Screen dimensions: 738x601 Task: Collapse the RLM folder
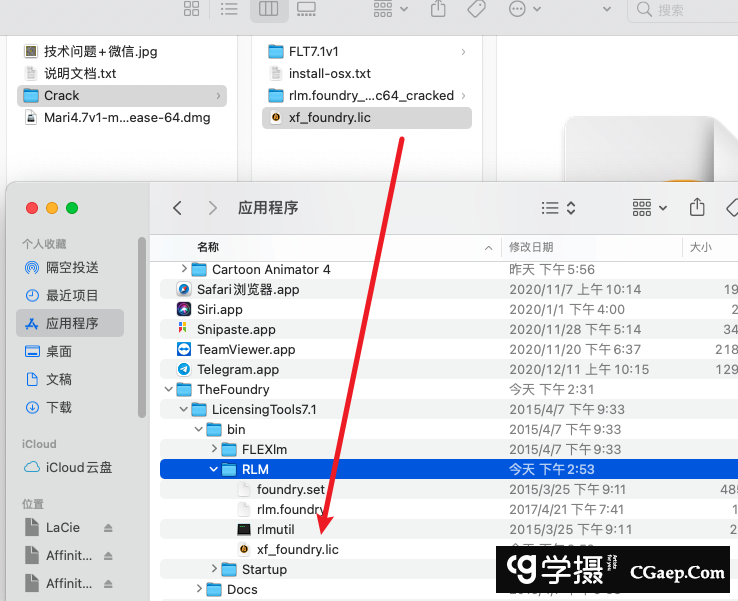(x=214, y=469)
